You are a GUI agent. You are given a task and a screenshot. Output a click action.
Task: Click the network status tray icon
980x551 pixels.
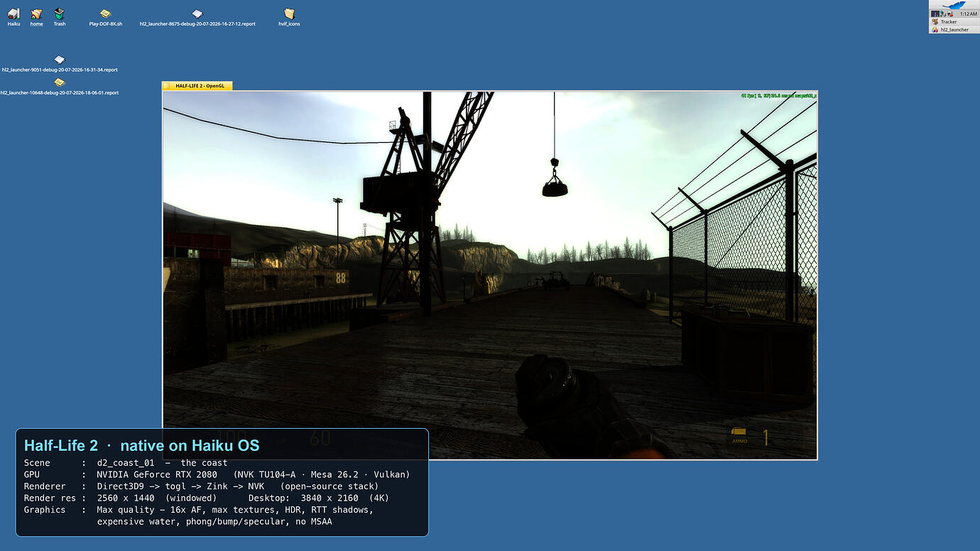coord(944,13)
